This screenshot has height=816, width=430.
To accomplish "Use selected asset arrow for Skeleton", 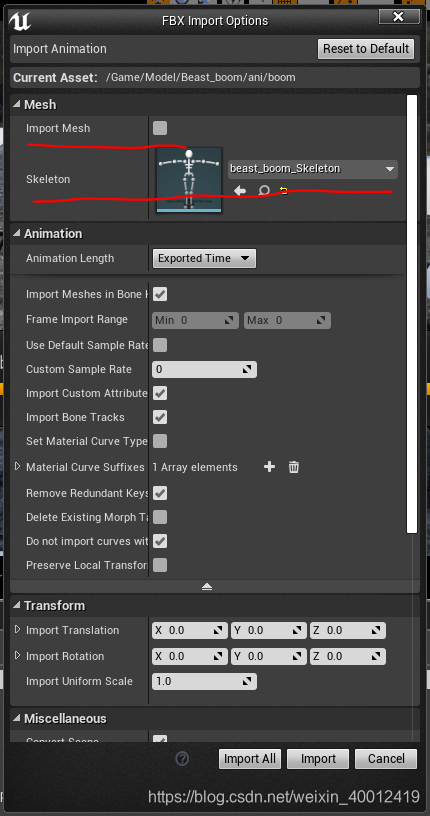I will (x=240, y=190).
